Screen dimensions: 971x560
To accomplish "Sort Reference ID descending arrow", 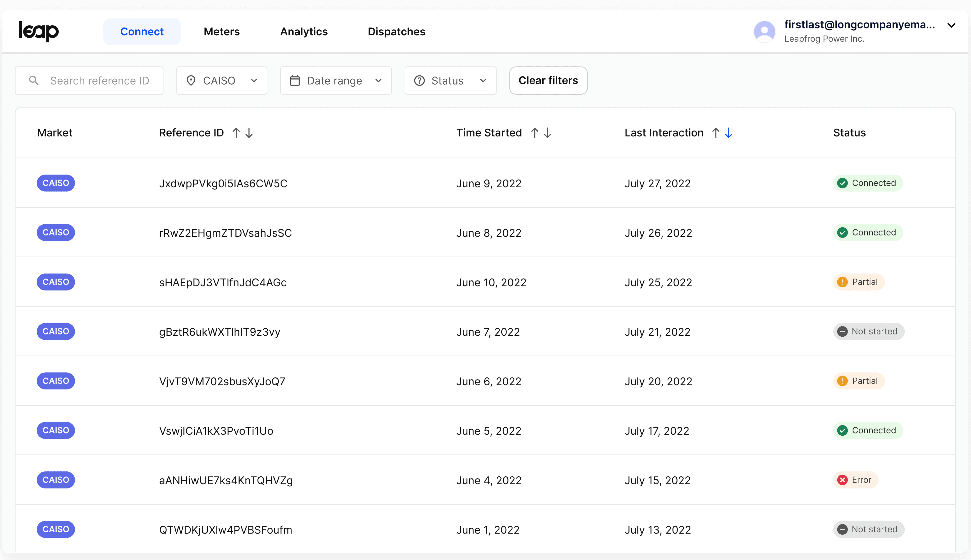I will click(x=249, y=133).
